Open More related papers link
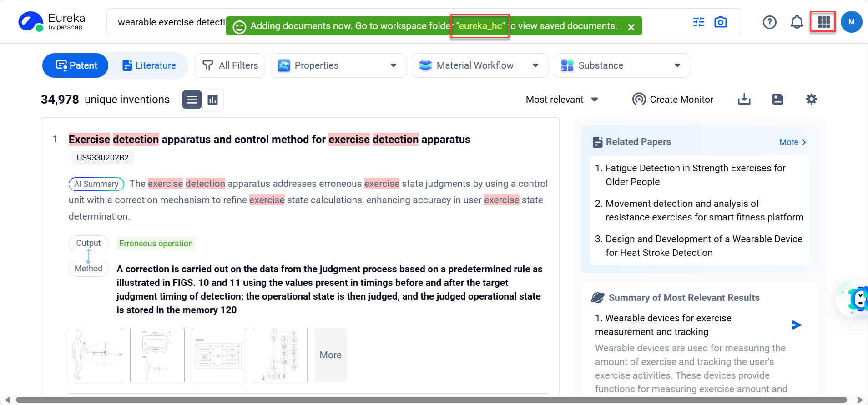The width and height of the screenshot is (868, 405). (792, 142)
